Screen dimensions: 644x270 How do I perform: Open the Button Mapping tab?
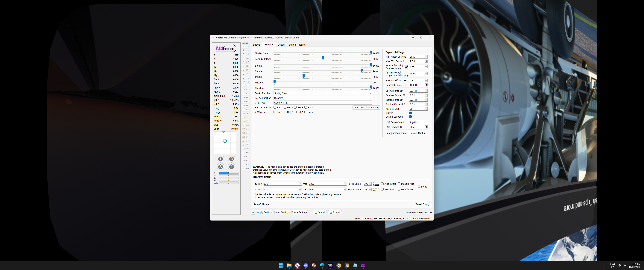point(297,45)
